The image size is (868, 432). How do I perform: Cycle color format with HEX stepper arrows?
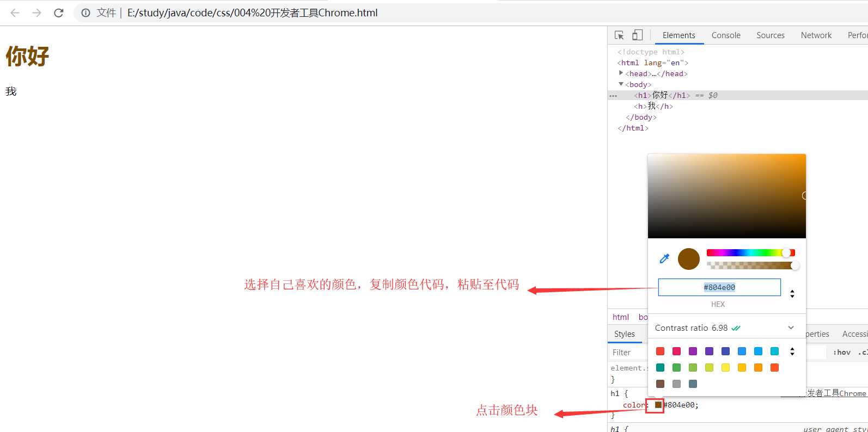pos(792,293)
